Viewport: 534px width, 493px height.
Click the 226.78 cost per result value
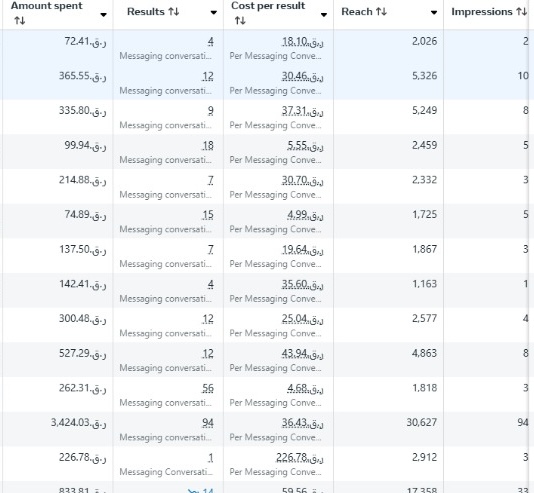300,457
